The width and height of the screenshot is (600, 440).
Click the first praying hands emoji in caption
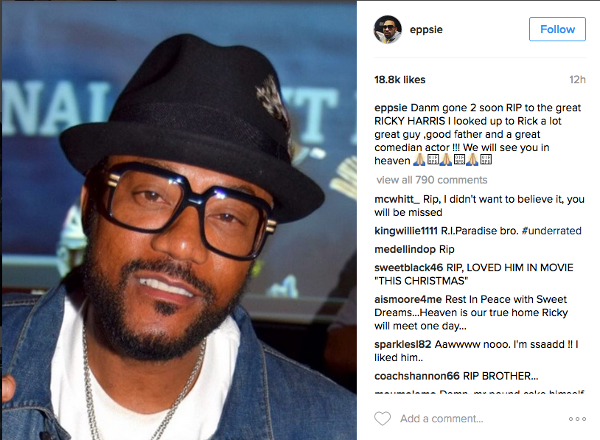(x=419, y=160)
